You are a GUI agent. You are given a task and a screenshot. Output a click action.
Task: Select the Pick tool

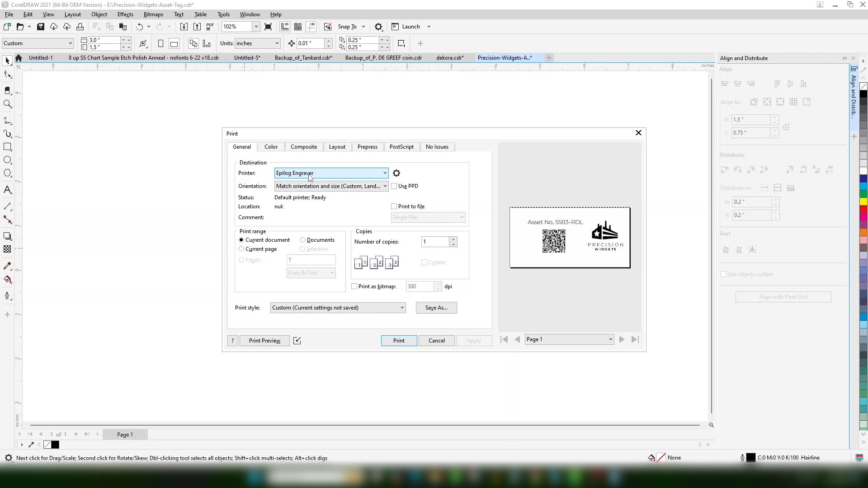coord(7,61)
